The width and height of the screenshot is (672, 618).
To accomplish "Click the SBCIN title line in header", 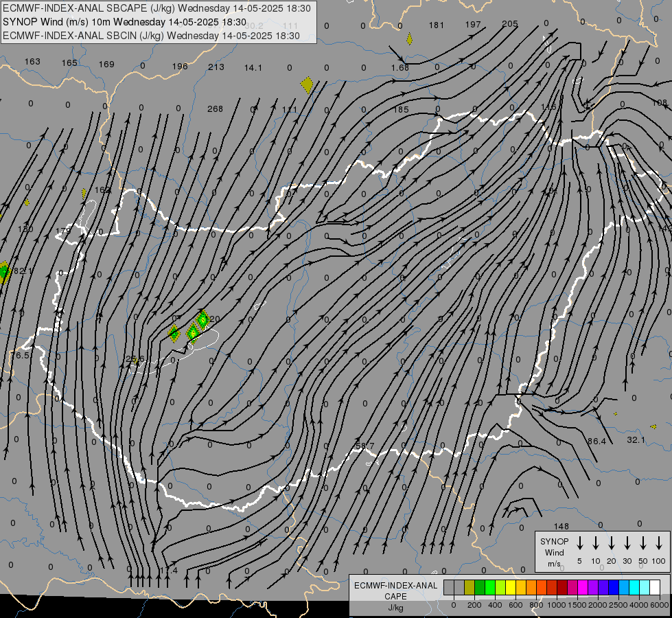I will point(151,36).
